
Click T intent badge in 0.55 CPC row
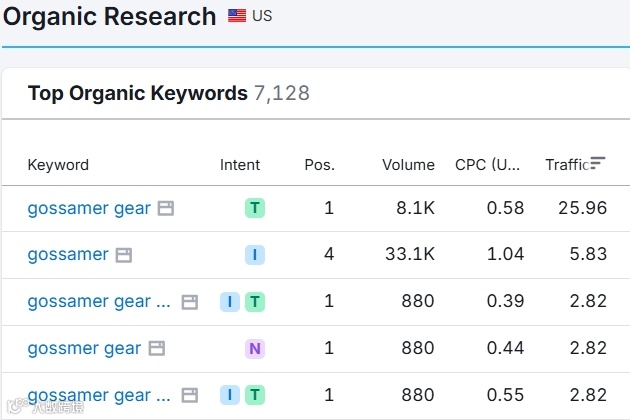point(255,395)
